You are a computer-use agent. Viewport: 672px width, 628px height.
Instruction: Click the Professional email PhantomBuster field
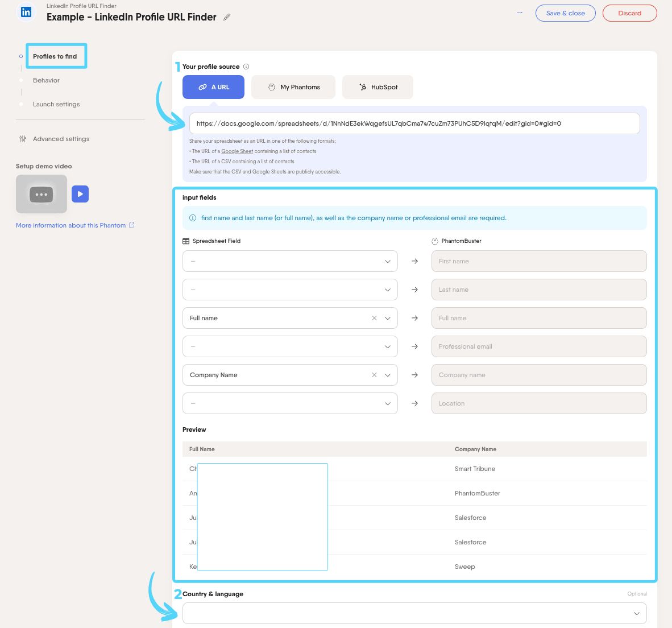[539, 346]
